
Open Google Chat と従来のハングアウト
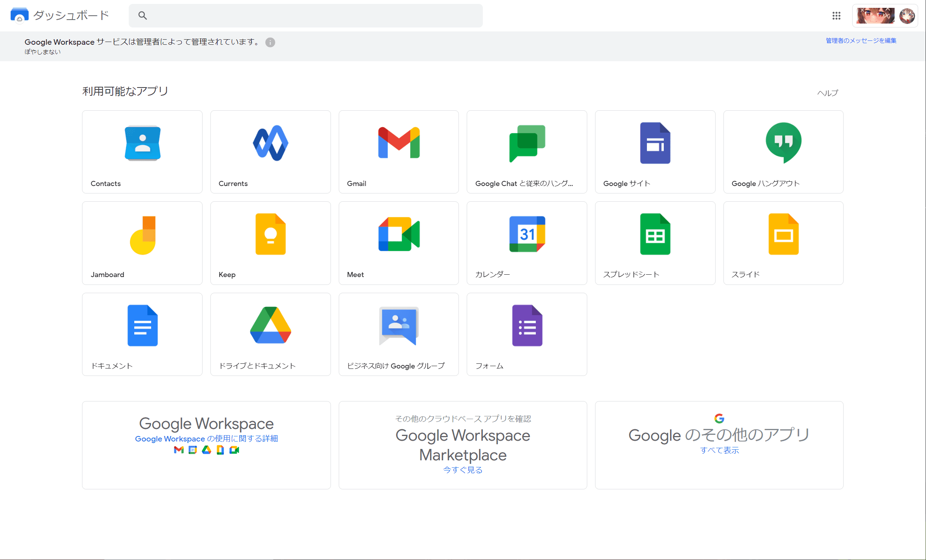pos(526,152)
